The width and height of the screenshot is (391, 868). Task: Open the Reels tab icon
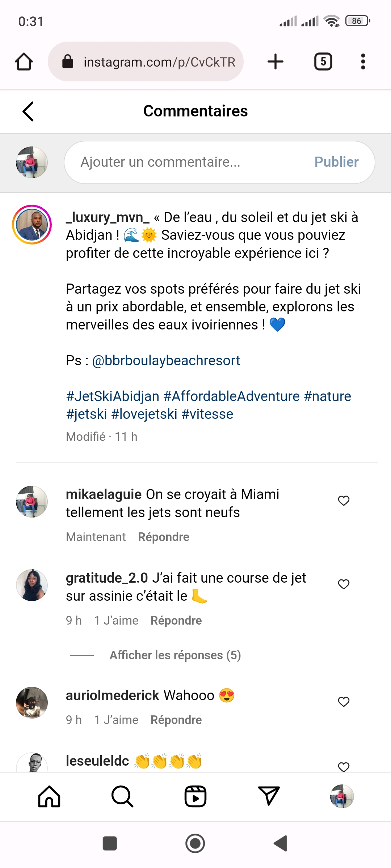coord(195,796)
